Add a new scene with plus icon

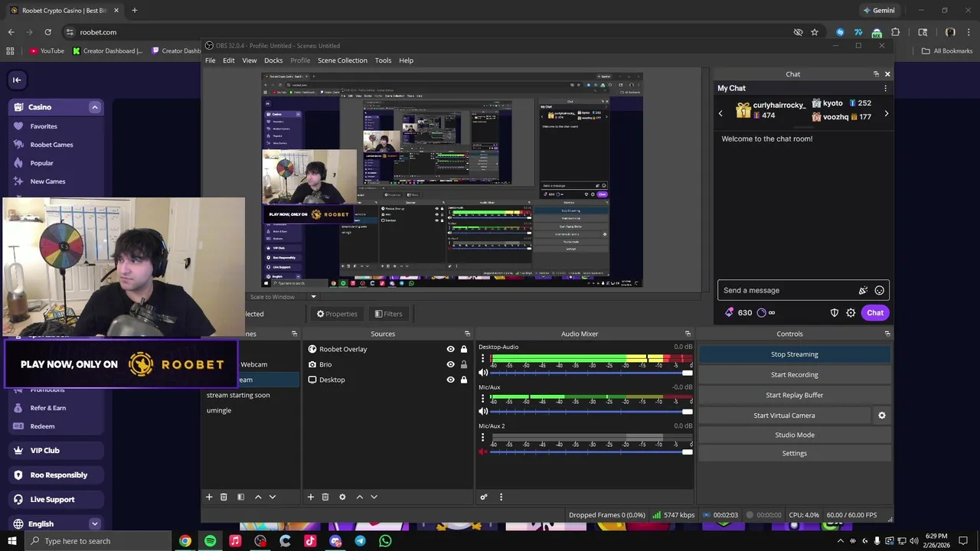(x=209, y=497)
